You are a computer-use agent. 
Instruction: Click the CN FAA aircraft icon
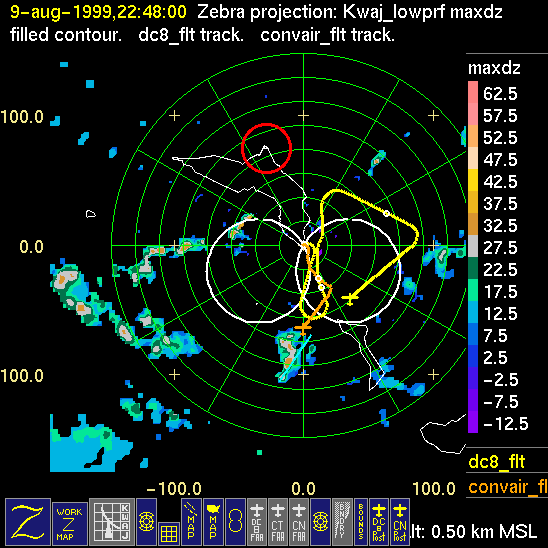click(299, 522)
